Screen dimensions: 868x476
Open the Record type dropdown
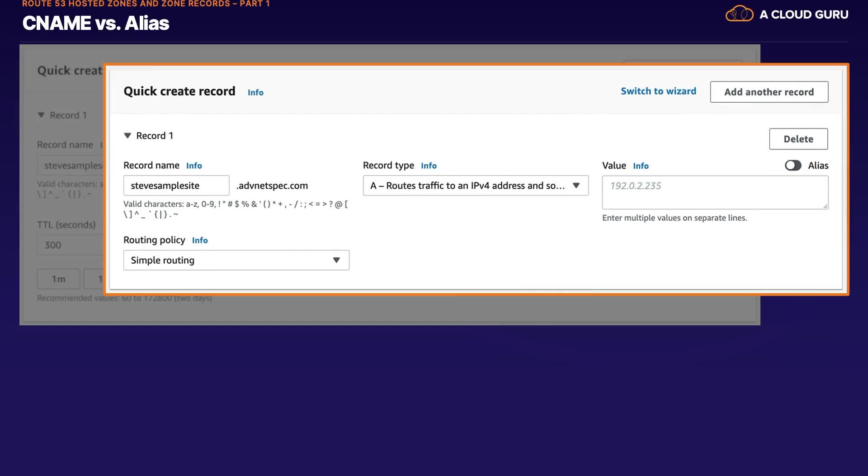coord(476,186)
